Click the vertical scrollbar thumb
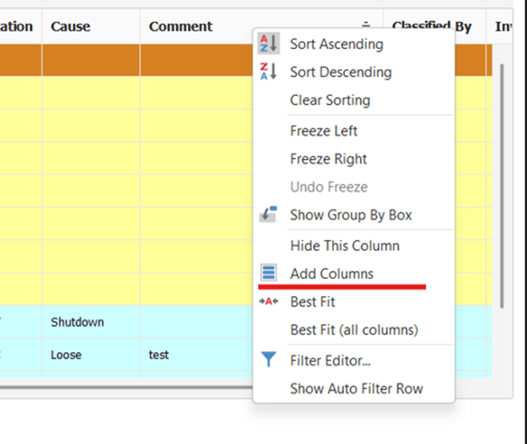The height and width of the screenshot is (444, 527). pyautogui.click(x=502, y=186)
